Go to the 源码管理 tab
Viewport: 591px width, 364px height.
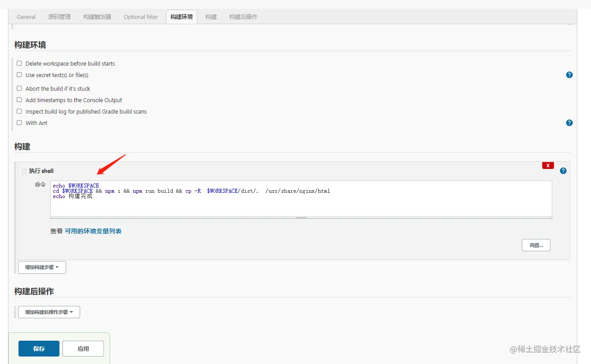[59, 17]
